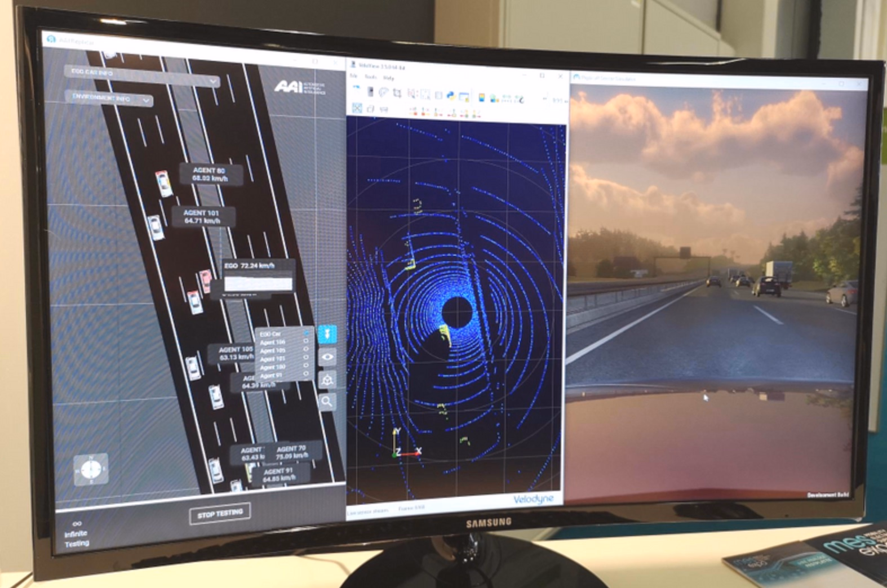Click the compass widget in the map view
This screenshot has height=588, width=887.
[91, 469]
